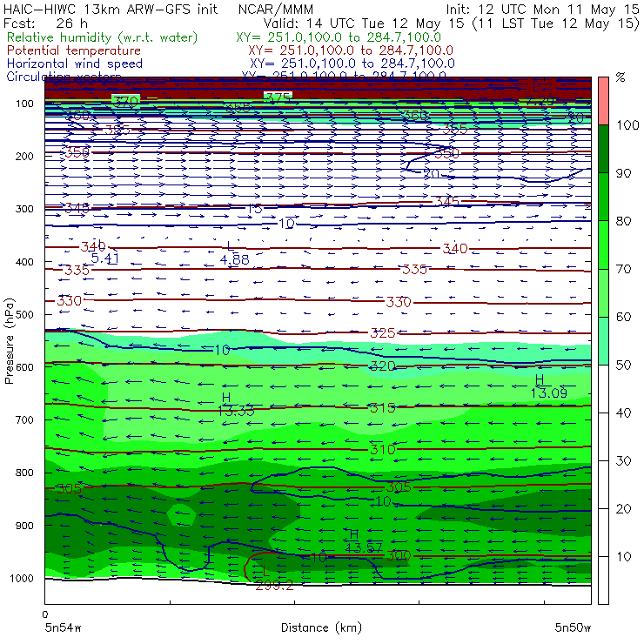Click the red XY coordinates text line
Screen dimensions: 644x644
pos(351,50)
